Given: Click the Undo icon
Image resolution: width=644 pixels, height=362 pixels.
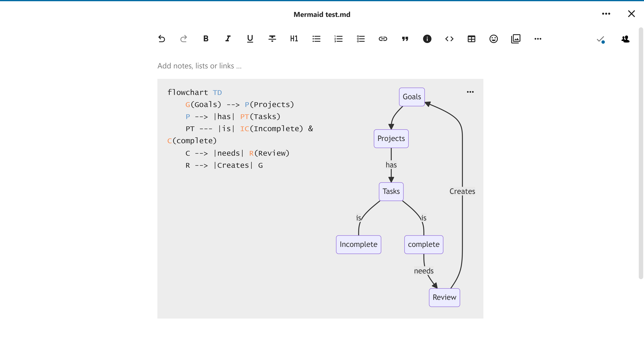Looking at the screenshot, I should click(162, 39).
